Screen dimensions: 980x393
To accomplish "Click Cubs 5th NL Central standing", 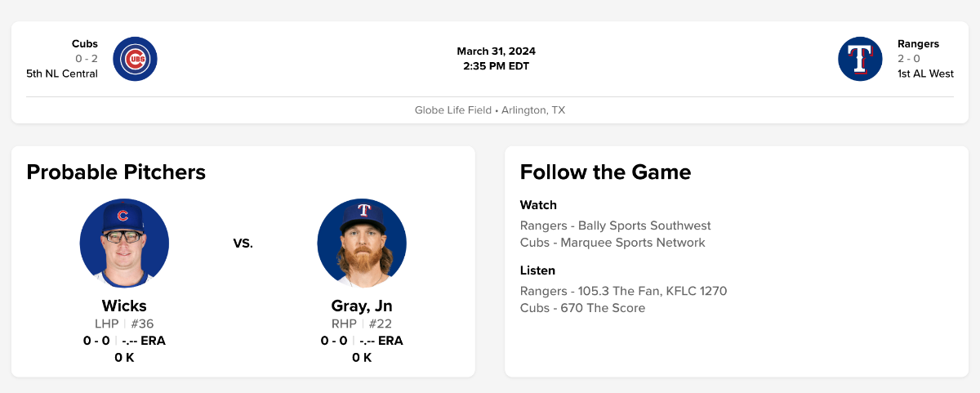I will (x=62, y=74).
